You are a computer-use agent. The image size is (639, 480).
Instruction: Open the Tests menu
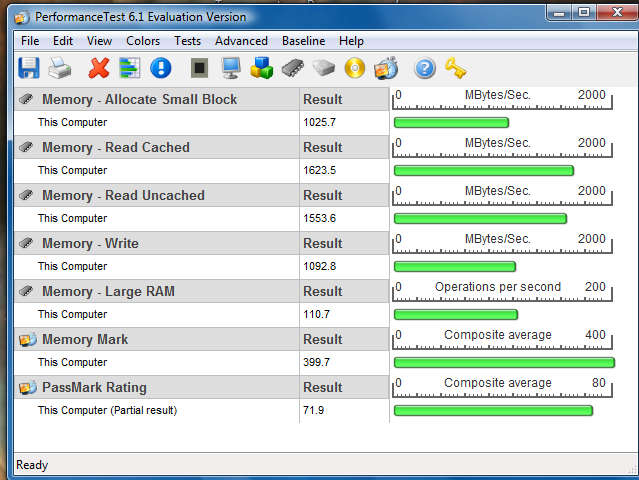pos(187,41)
